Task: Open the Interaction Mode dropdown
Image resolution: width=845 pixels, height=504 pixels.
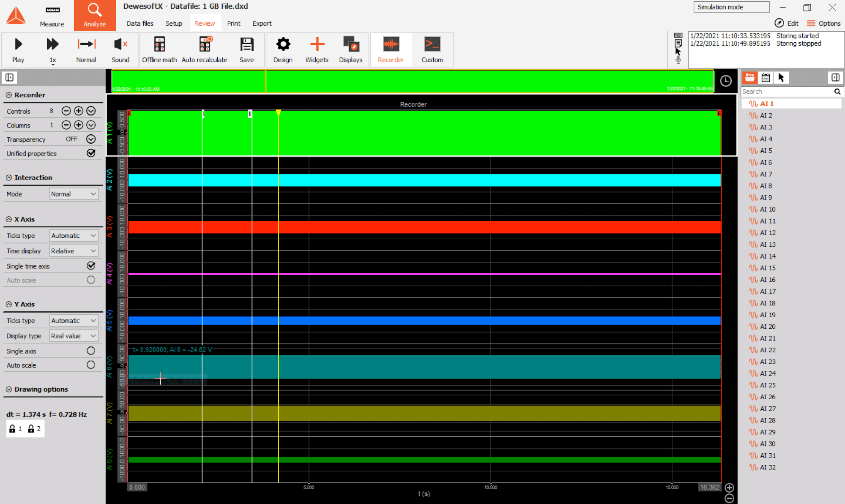Action: click(74, 194)
